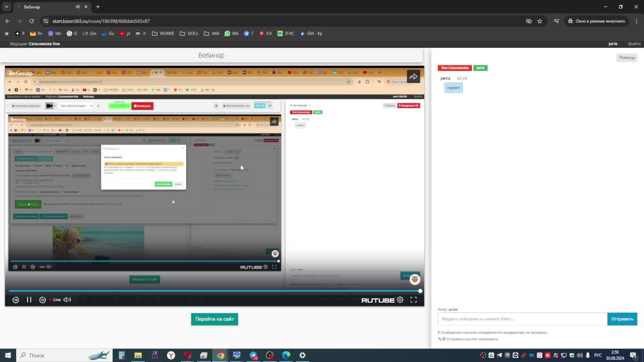Skip forward ten seconds in player

42,300
